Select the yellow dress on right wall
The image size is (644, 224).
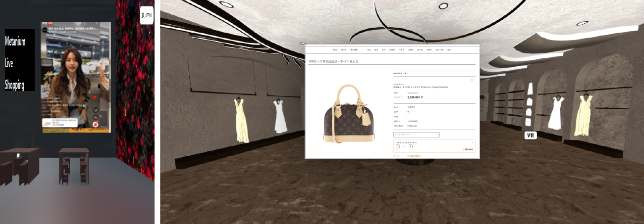584,116
